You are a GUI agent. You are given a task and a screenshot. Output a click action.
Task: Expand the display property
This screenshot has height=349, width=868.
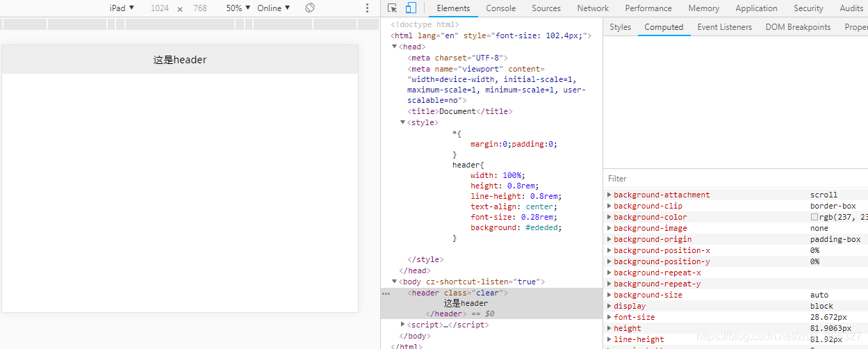pos(609,306)
